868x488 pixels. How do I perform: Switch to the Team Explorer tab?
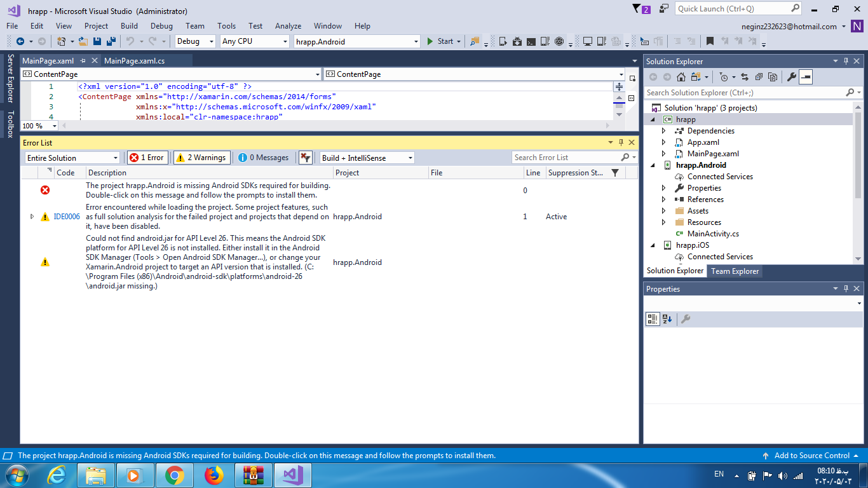(x=735, y=271)
